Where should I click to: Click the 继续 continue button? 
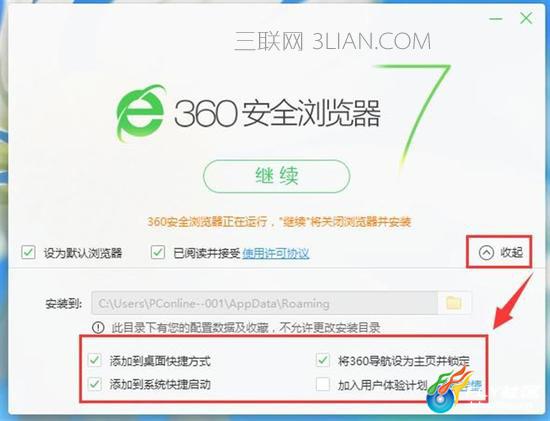pos(276,176)
